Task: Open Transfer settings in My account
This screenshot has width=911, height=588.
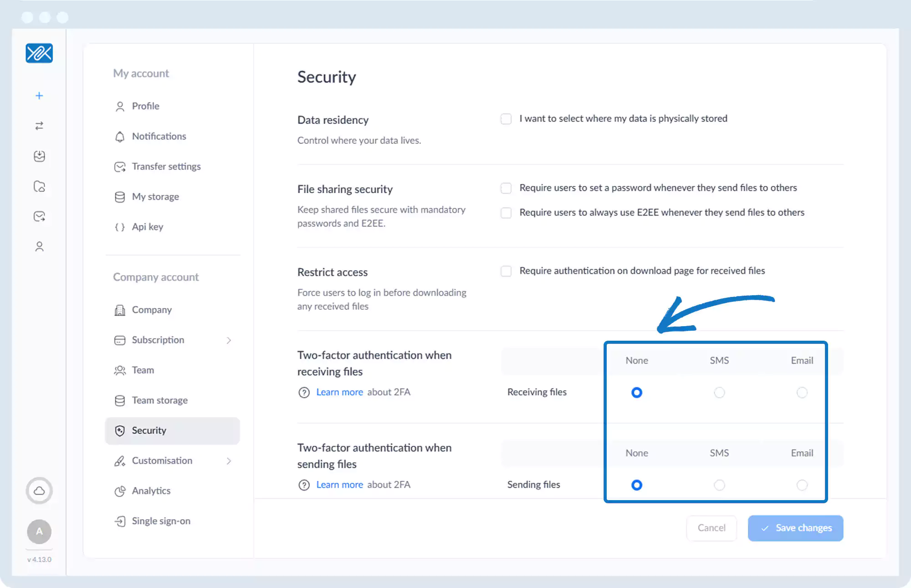Action: pyautogui.click(x=166, y=167)
